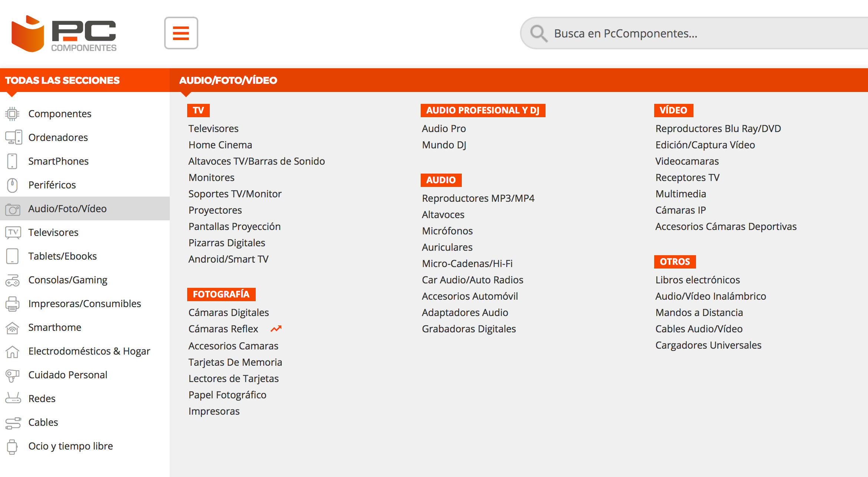Open the Televisores submenu link
868x477 pixels.
point(213,128)
